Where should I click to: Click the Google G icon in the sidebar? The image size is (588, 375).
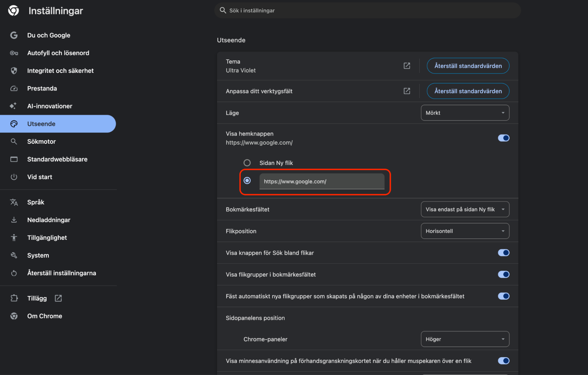(14, 35)
